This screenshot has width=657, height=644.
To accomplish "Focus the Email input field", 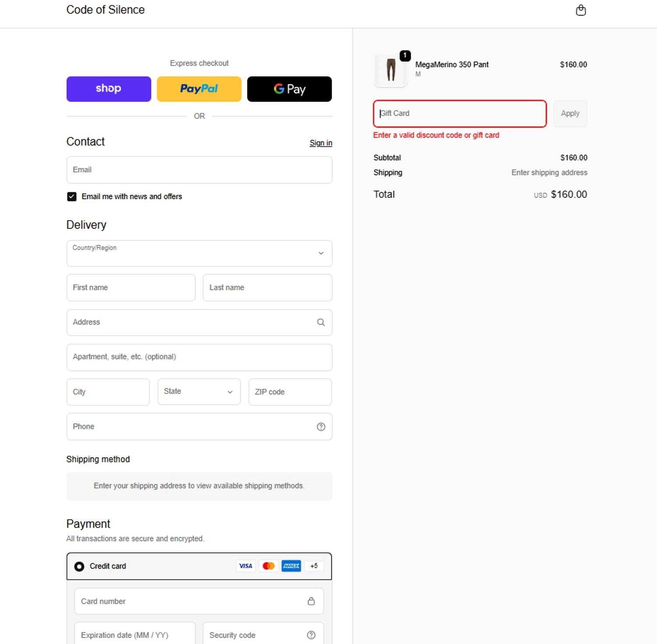I will [x=199, y=170].
